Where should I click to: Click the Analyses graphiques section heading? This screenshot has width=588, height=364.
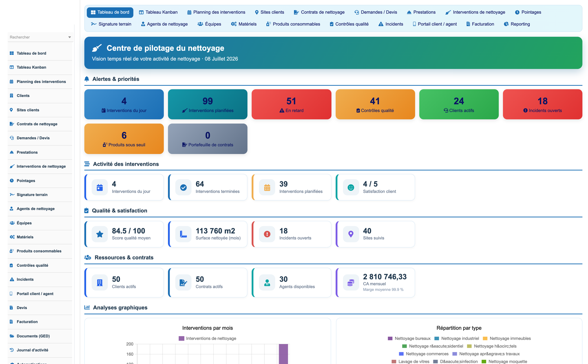tap(120, 308)
